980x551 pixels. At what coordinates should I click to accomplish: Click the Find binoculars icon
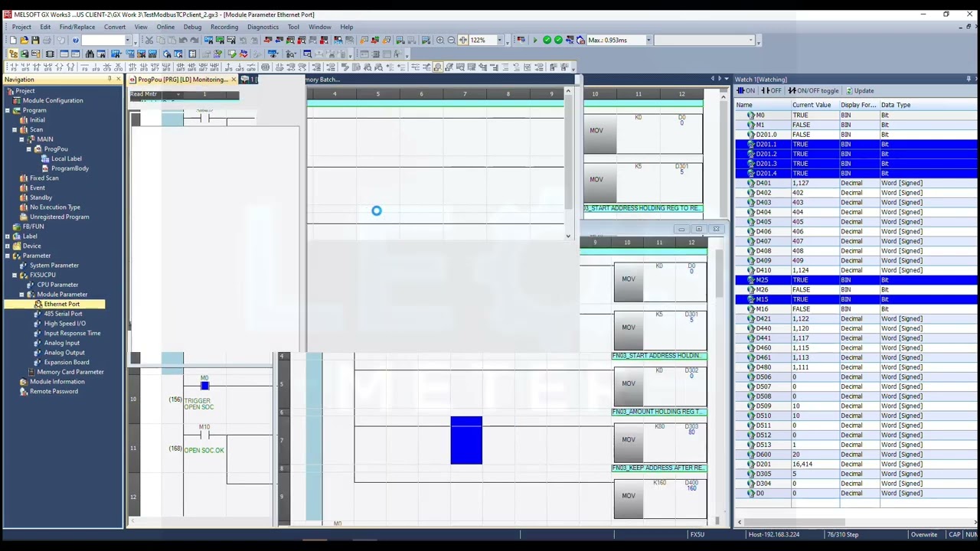click(x=90, y=54)
